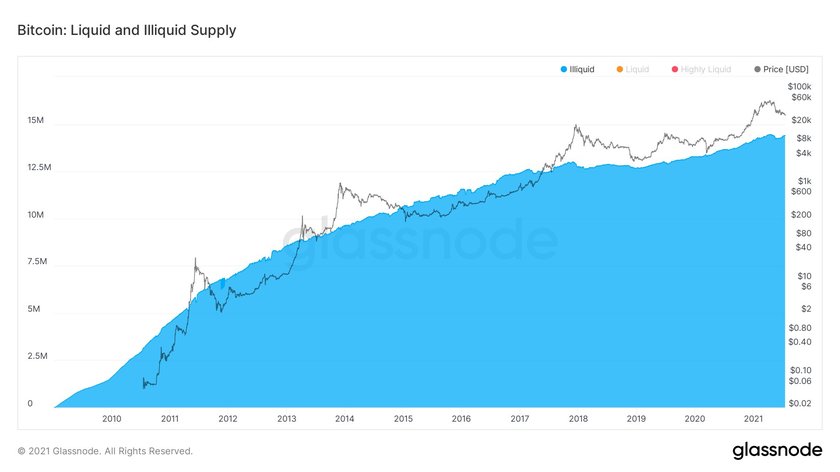
Task: Select the 2018 x-axis year label
Action: (x=578, y=418)
